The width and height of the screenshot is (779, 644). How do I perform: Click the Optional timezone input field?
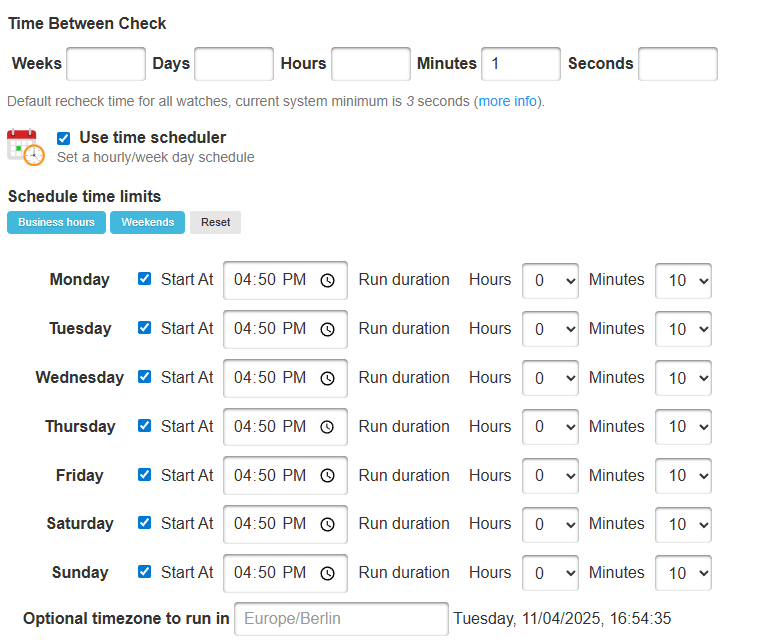(x=341, y=619)
